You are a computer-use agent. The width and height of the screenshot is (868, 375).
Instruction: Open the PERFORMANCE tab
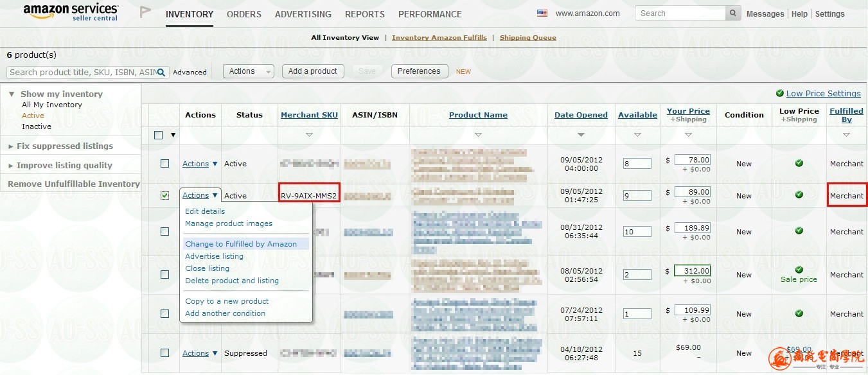[x=430, y=14]
